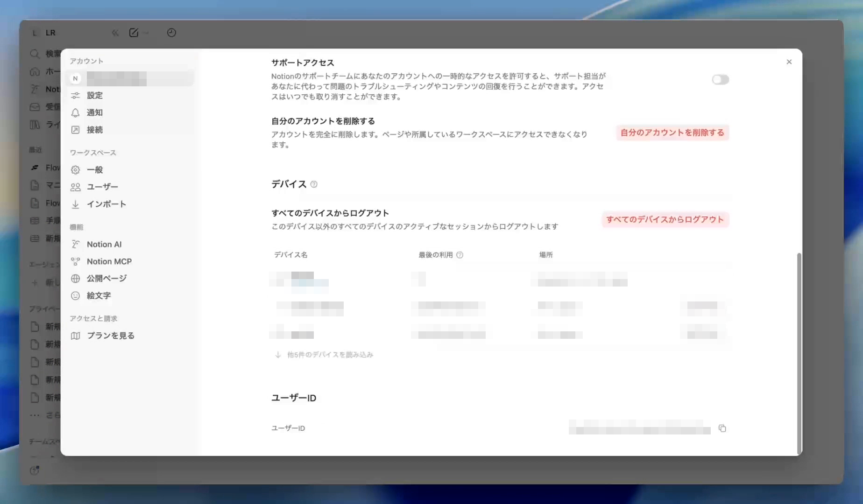Click the インポート download icon
Viewport: 863px width, 504px height.
click(75, 204)
